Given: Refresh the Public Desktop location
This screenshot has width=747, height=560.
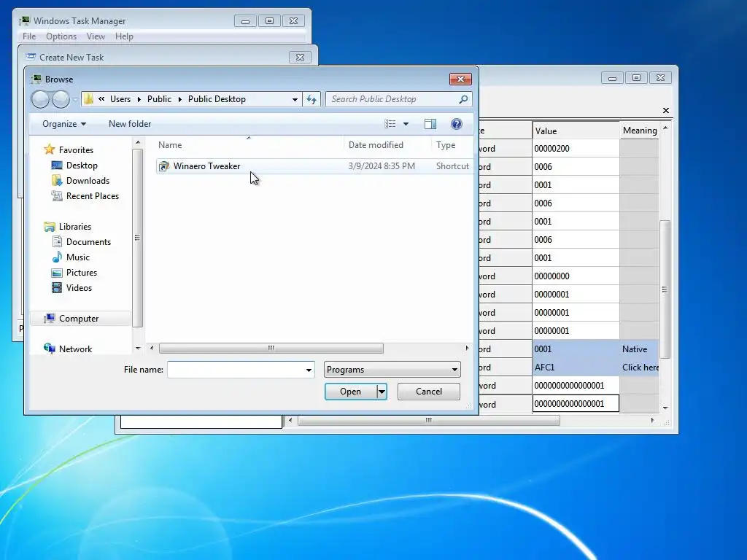Looking at the screenshot, I should (x=311, y=99).
